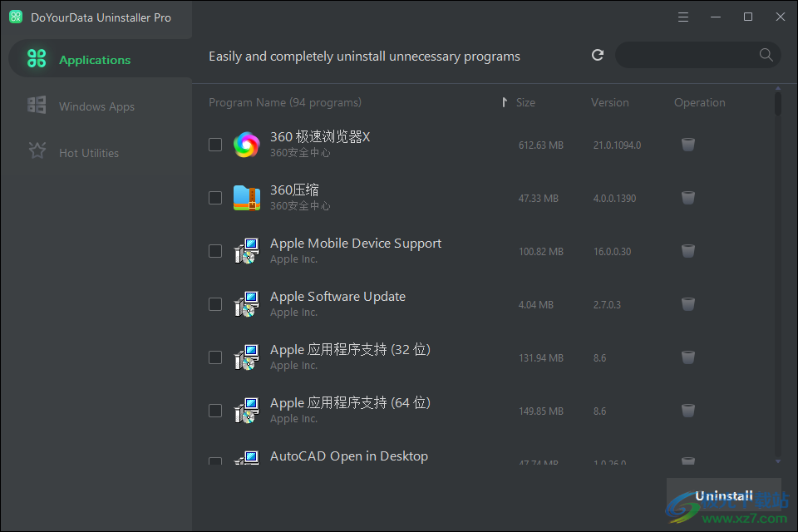Click the 360 极速浏览器X colorful app icon
This screenshot has width=798, height=532.
click(247, 145)
